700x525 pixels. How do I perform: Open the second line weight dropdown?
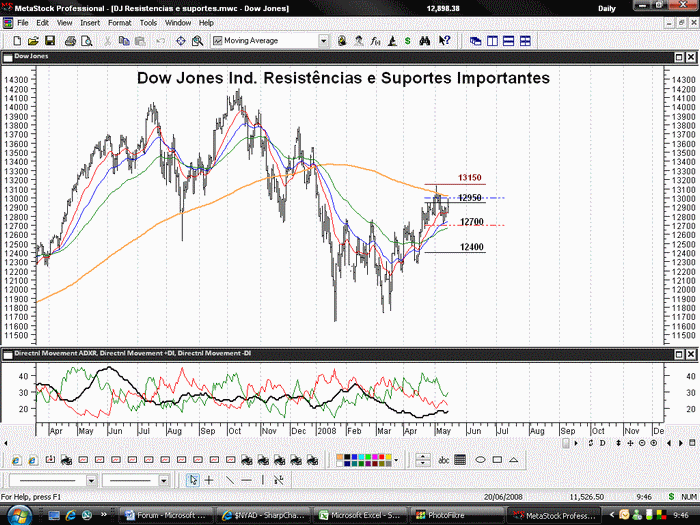click(x=163, y=480)
